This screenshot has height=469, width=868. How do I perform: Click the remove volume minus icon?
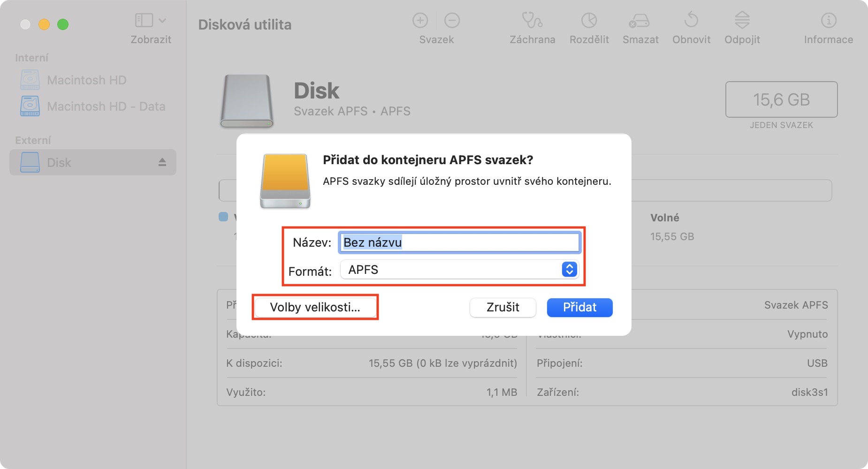click(452, 21)
